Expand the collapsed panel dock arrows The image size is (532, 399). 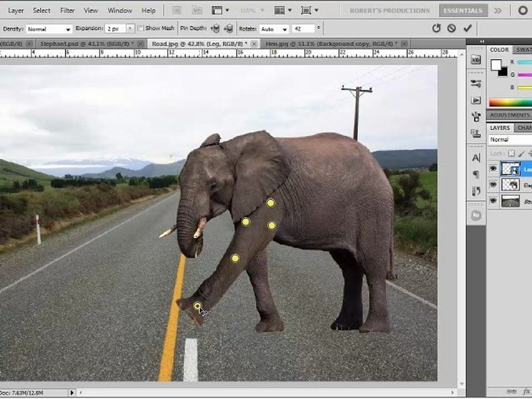pyautogui.click(x=482, y=42)
